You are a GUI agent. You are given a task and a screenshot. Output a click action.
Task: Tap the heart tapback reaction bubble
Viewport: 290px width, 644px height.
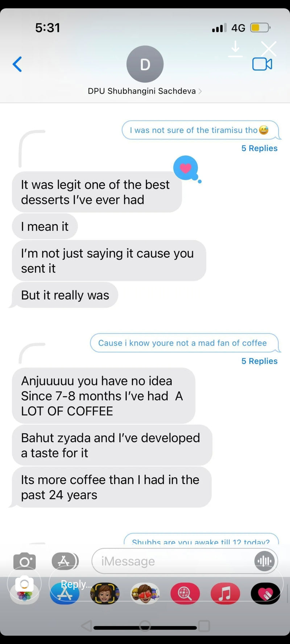[186, 168]
